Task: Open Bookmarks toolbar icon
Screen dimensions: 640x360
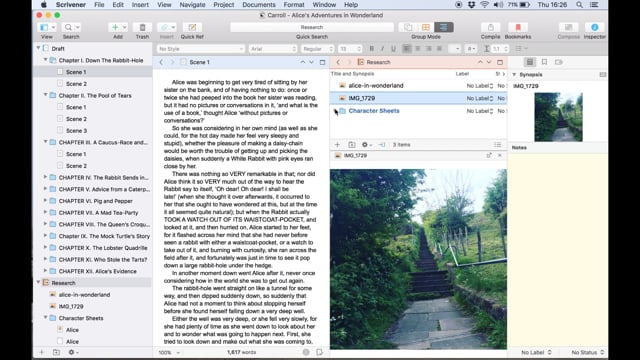Action: [x=518, y=27]
